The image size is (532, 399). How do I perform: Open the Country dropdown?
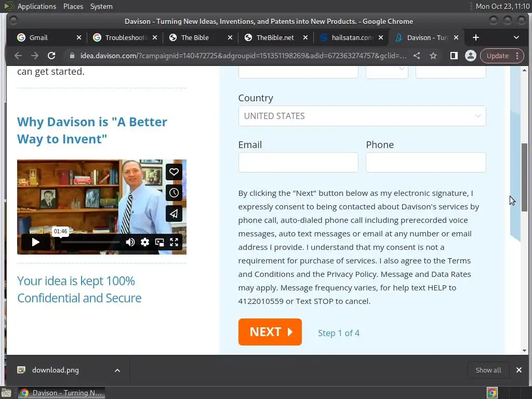[x=362, y=116]
